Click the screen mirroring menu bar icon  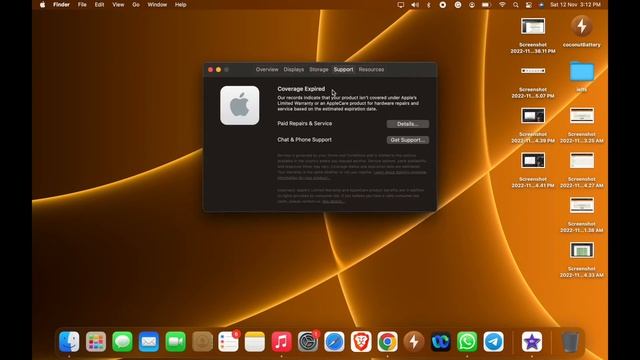coord(401,5)
